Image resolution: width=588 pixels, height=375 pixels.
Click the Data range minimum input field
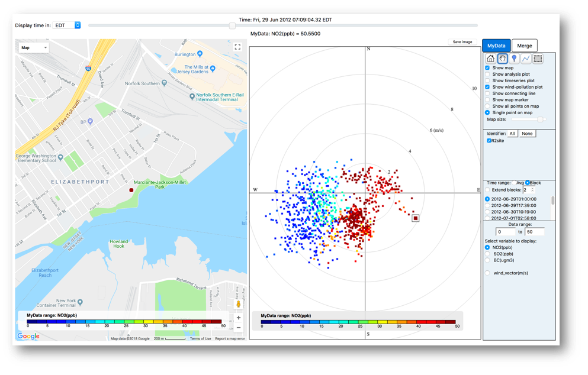tap(506, 232)
